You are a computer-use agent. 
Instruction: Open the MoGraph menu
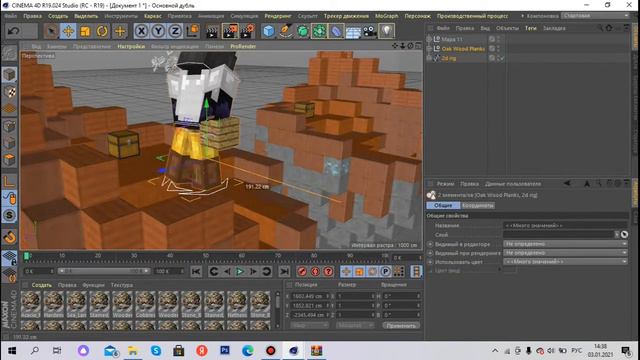(x=386, y=16)
